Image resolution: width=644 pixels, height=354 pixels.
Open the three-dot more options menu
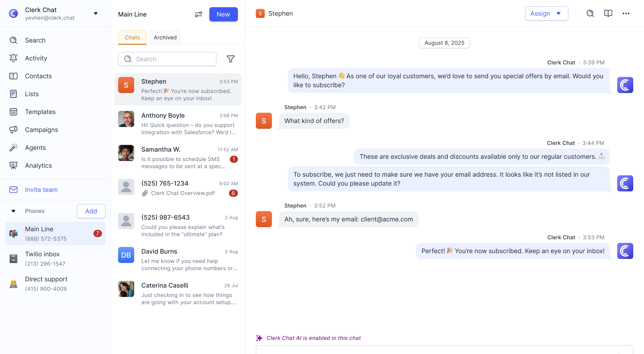coord(626,13)
